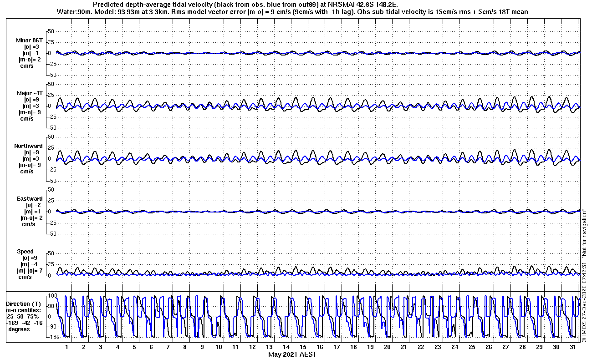Select the '25 50 75%' centile header
This screenshot has width=592, height=364.
22,316
